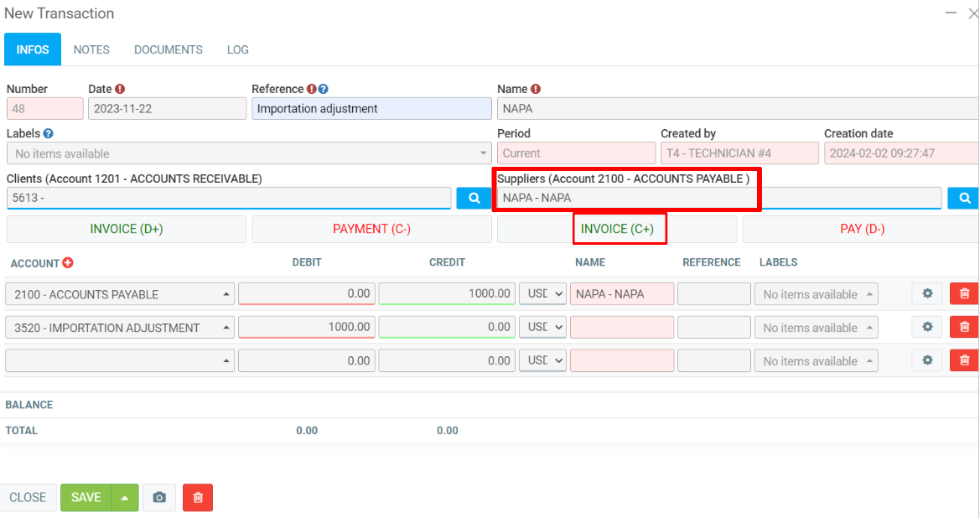Delete the Accounts Payable row with trash icon
980x518 pixels.
(x=964, y=294)
